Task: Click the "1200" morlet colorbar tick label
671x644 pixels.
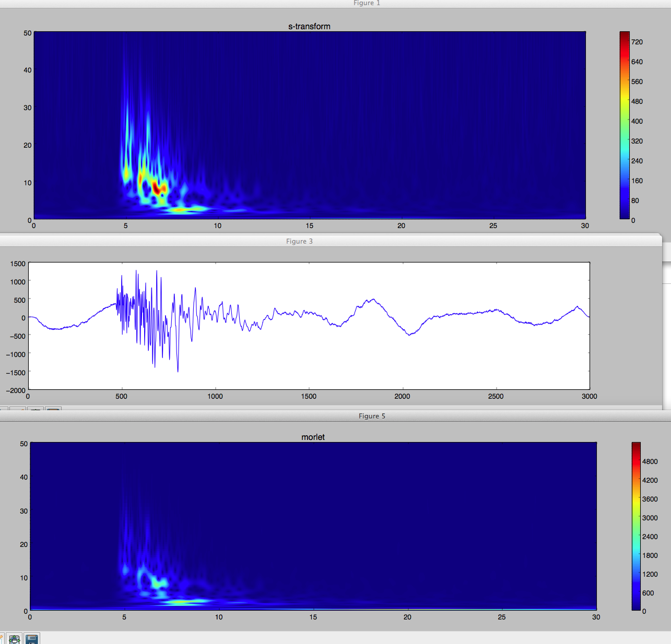Action: click(650, 574)
